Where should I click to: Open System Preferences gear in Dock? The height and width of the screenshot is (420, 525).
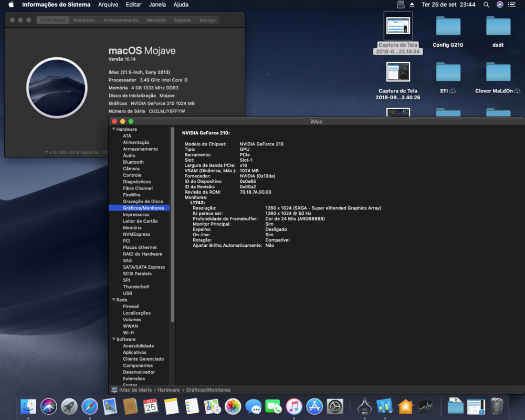click(335, 406)
